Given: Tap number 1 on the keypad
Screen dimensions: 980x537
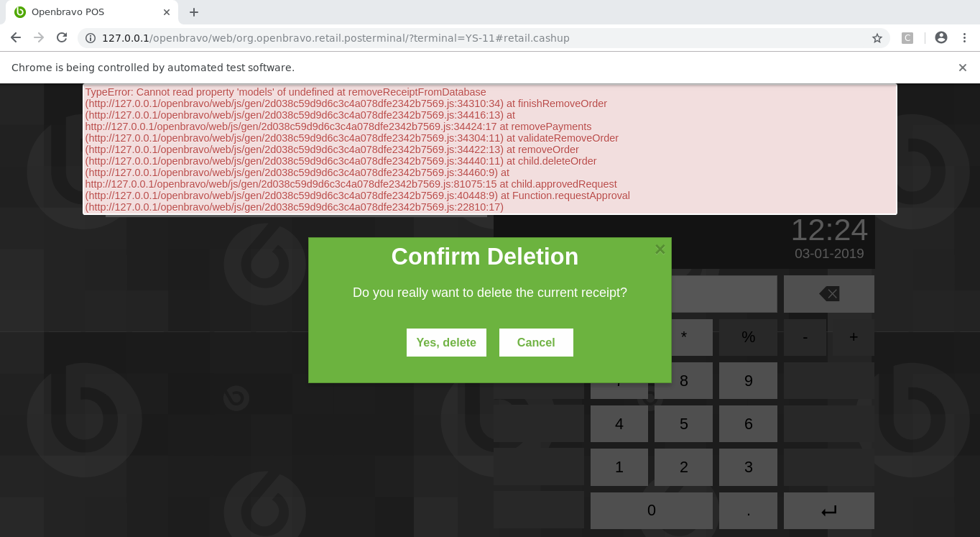Looking at the screenshot, I should click(x=619, y=467).
